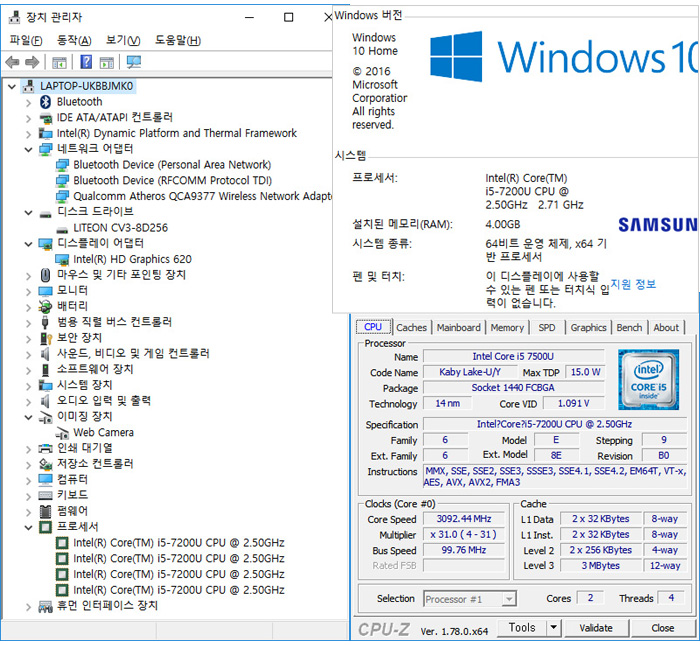700x645 pixels.
Task: Click the Web Camera device icon
Action: tap(62, 433)
